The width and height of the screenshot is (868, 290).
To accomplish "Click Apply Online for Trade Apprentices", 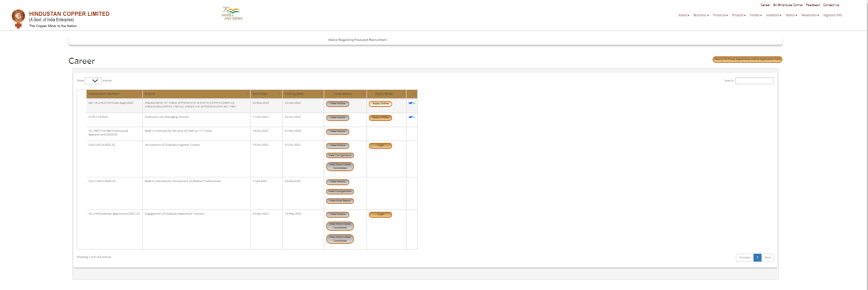I will pyautogui.click(x=380, y=104).
